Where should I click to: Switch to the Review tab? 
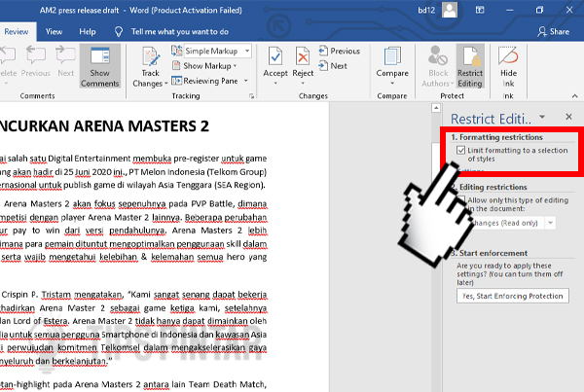(17, 32)
